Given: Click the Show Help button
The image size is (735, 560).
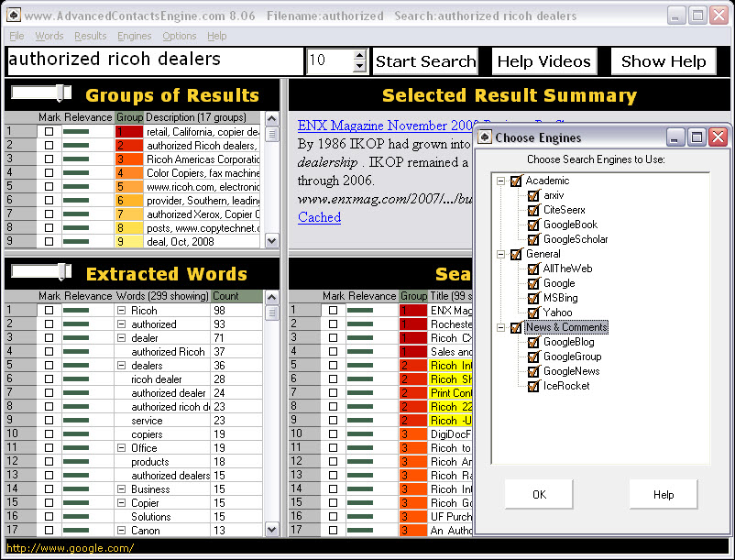Looking at the screenshot, I should 664,61.
